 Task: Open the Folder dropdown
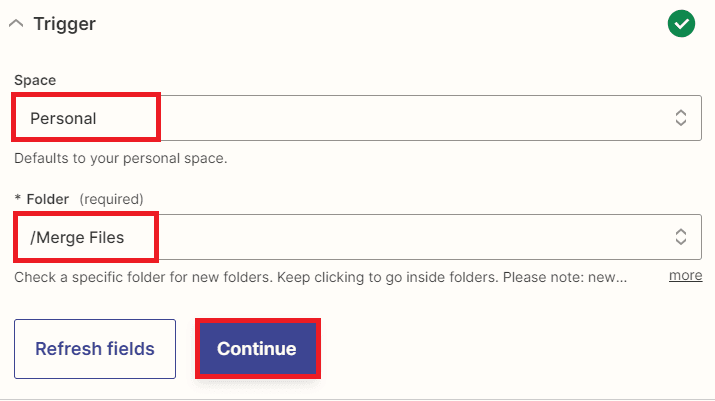point(400,237)
